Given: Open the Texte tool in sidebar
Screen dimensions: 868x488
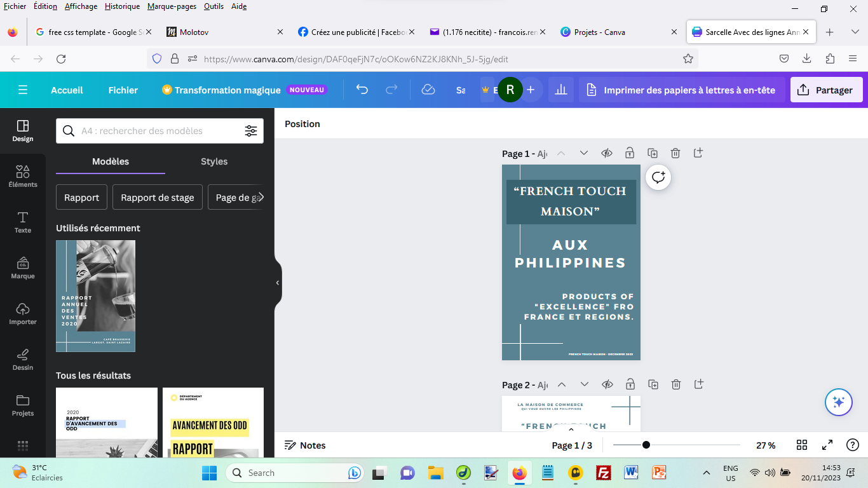Looking at the screenshot, I should point(23,222).
